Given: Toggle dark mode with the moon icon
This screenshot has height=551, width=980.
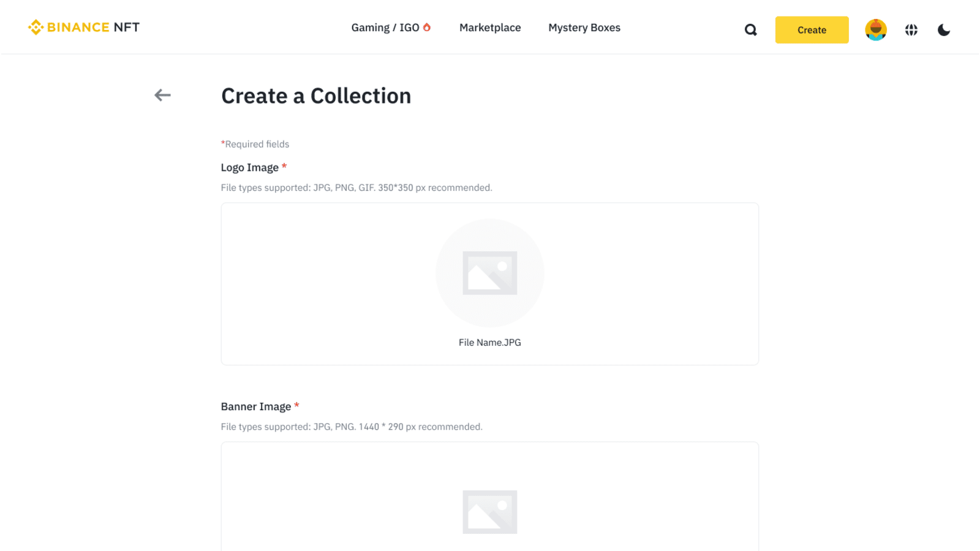Looking at the screenshot, I should tap(944, 29).
